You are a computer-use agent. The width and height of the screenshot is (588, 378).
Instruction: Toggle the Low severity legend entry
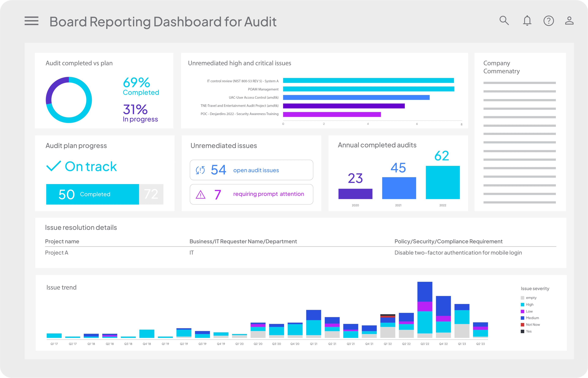click(529, 311)
